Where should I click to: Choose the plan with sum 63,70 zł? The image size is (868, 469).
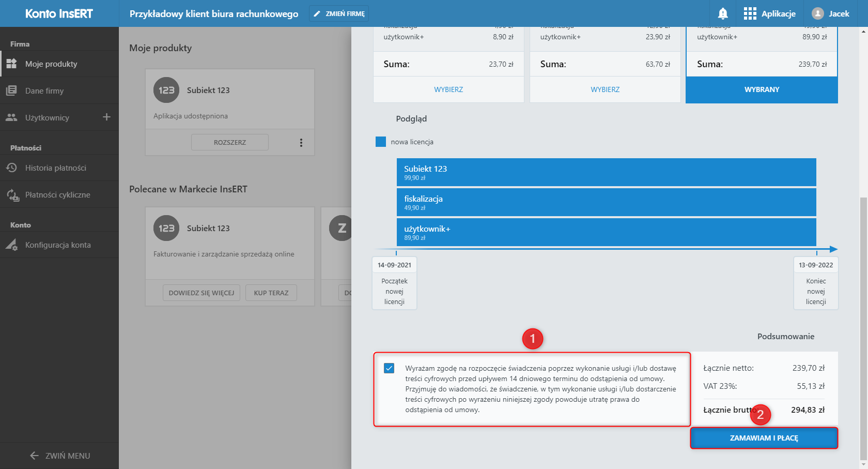[x=605, y=89]
